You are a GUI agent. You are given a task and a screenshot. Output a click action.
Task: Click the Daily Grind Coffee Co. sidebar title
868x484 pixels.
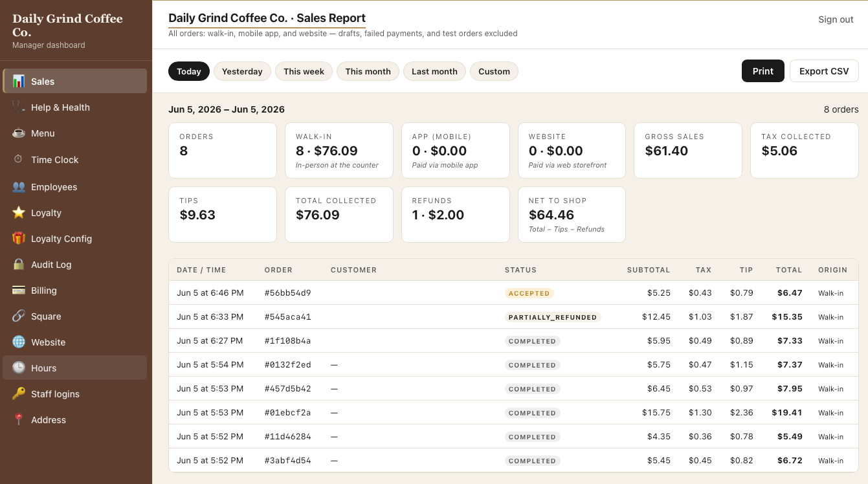tap(67, 25)
